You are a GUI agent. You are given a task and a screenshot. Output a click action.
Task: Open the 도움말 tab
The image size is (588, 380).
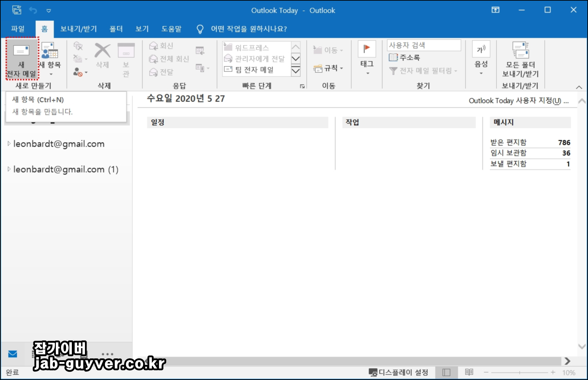click(x=171, y=29)
